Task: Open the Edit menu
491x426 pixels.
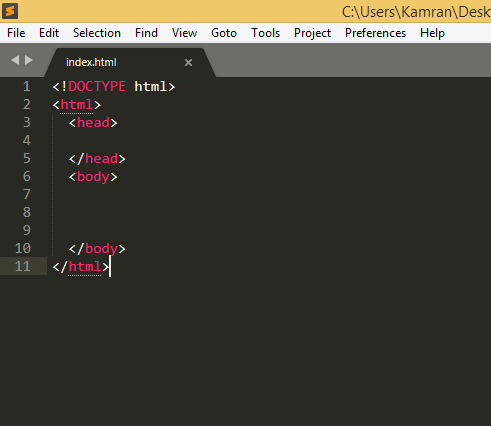Action: coord(49,33)
